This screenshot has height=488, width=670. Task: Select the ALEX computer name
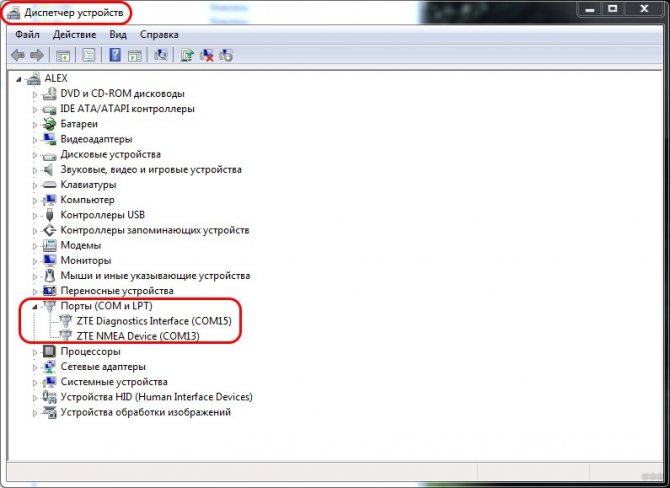click(56, 78)
